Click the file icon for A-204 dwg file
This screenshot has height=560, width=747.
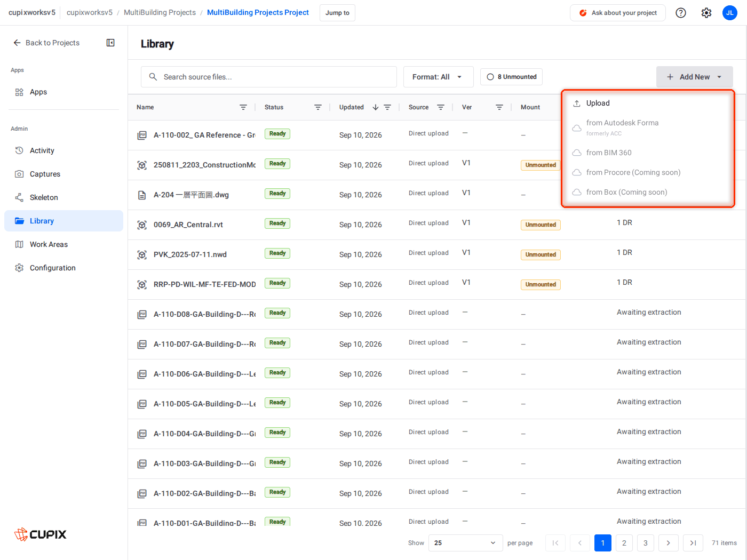(x=142, y=195)
